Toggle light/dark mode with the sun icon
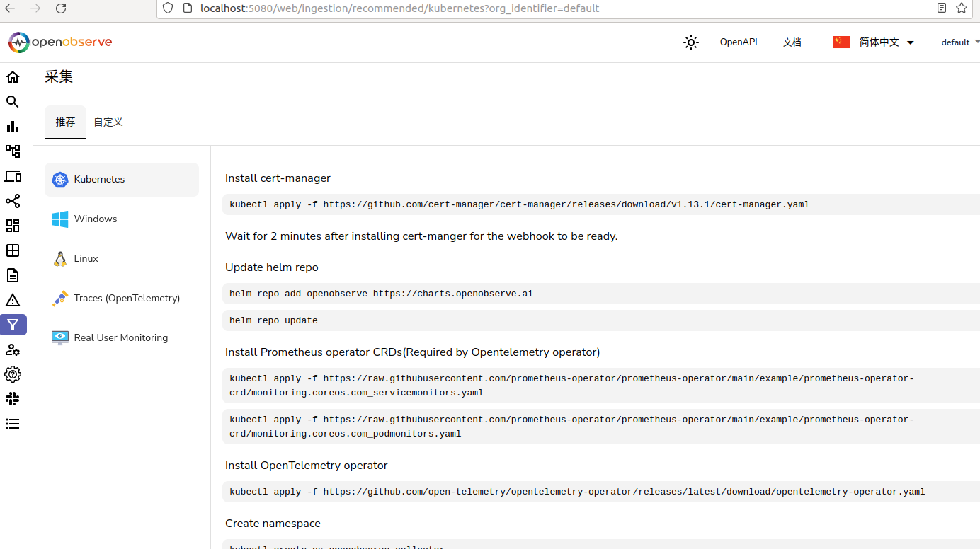This screenshot has height=549, width=980. (690, 42)
